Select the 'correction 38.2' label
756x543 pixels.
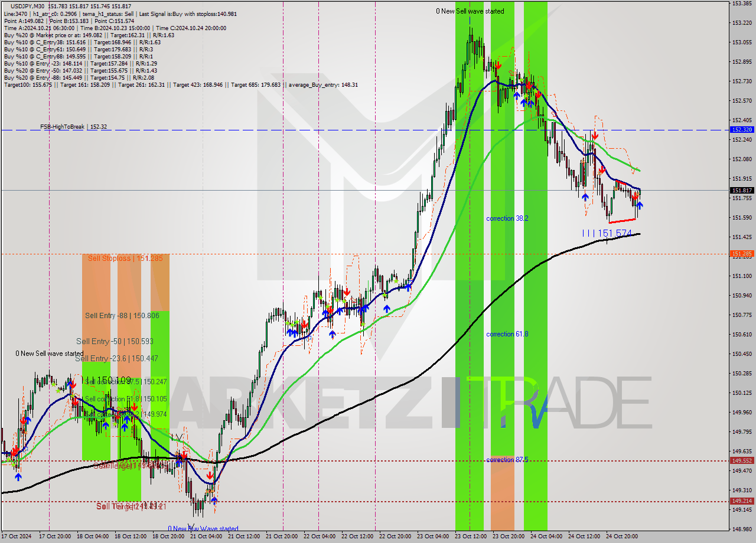pos(507,218)
